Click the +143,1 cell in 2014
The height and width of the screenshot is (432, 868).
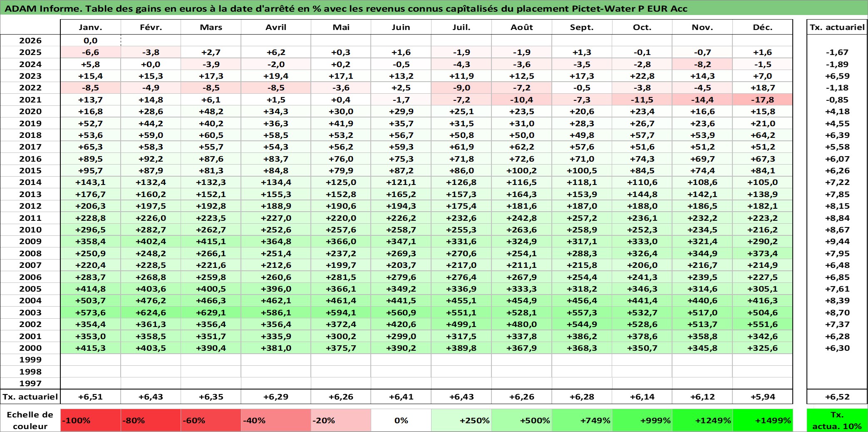pyautogui.click(x=91, y=182)
